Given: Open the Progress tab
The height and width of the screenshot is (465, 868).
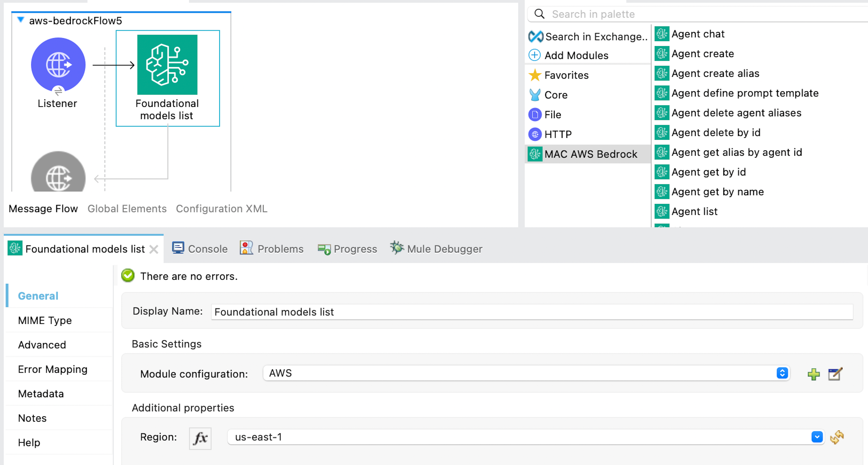Looking at the screenshot, I should click(x=347, y=249).
